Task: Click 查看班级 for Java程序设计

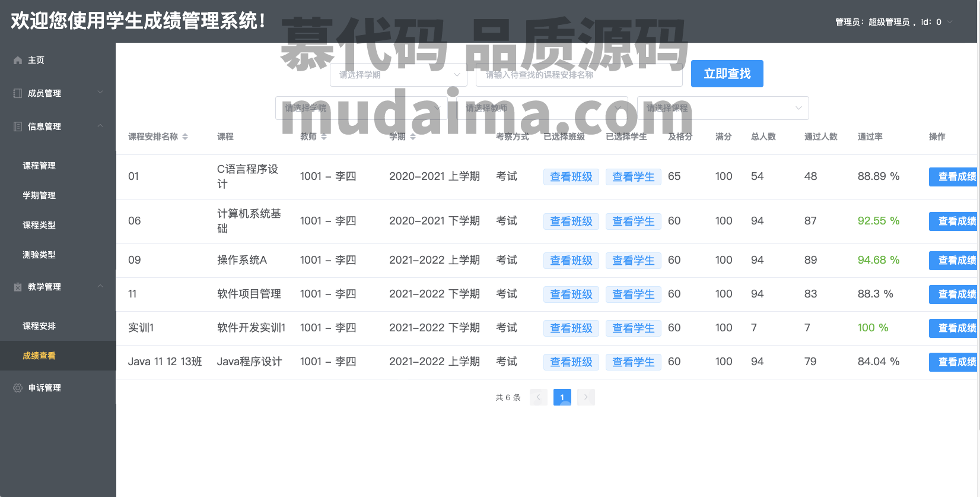Action: (571, 362)
